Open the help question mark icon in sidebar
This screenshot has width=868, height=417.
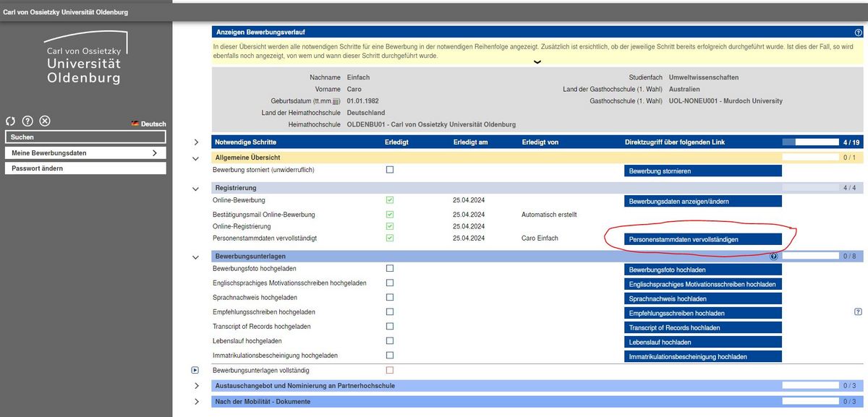(x=27, y=121)
